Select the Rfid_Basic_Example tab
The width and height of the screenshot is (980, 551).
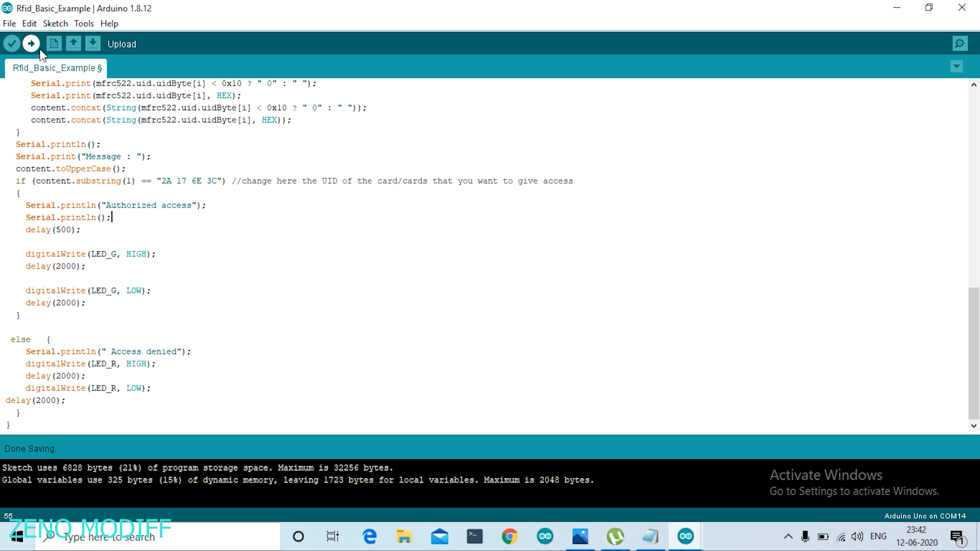(x=57, y=68)
